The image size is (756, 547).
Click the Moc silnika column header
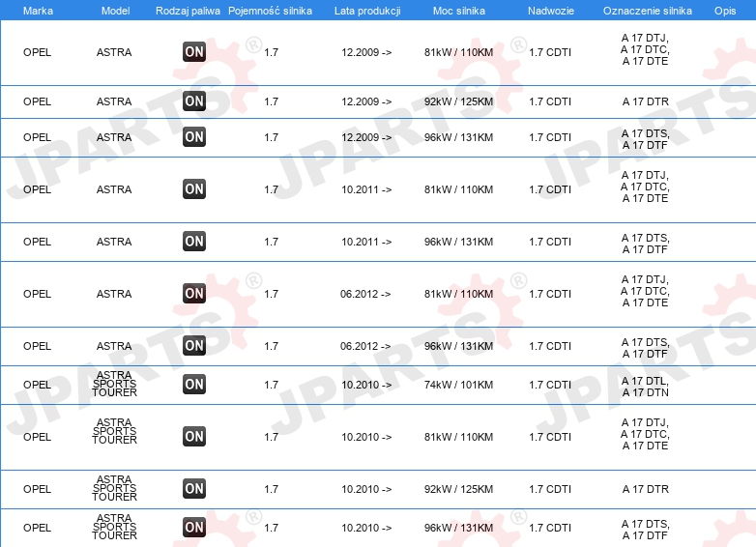[x=459, y=11]
